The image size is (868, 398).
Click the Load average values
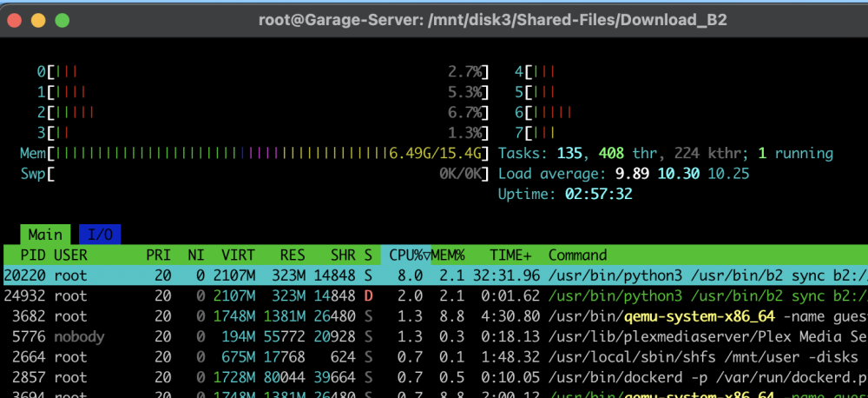pos(682,174)
